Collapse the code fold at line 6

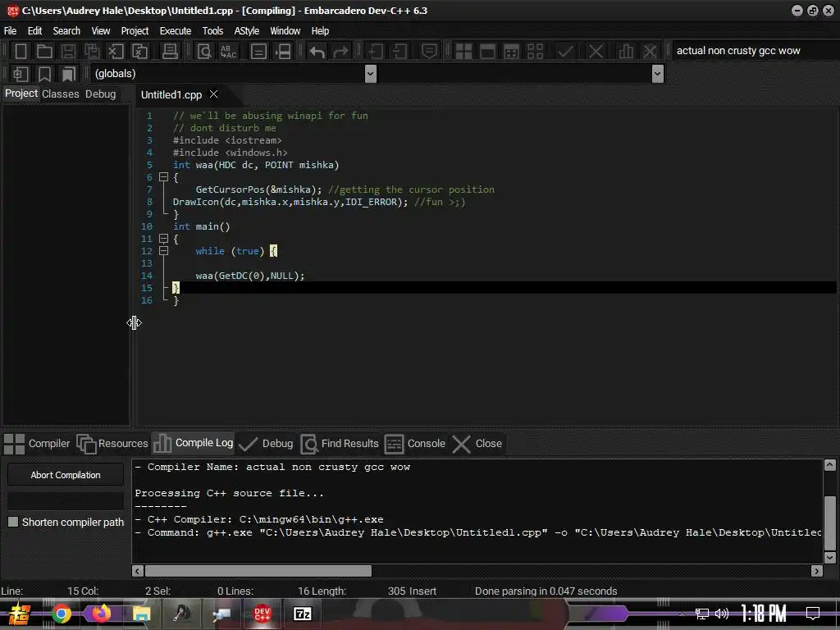tap(164, 177)
